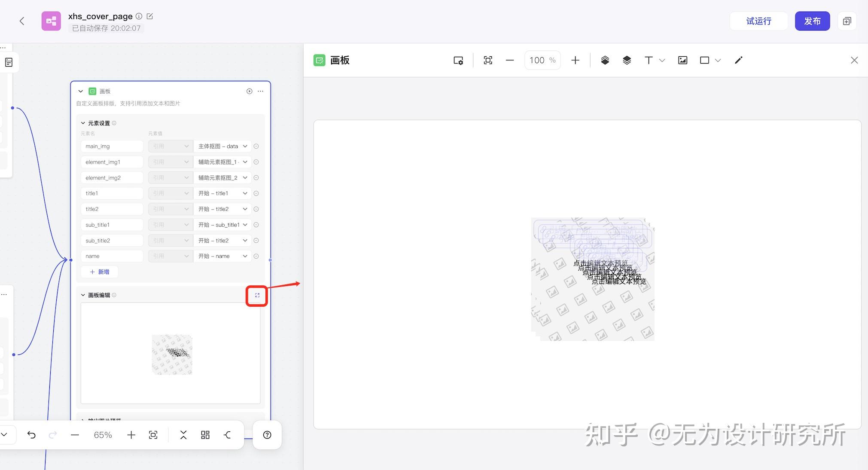This screenshot has width=868, height=470.
Task: Open the text tool options chevron
Action: [662, 61]
